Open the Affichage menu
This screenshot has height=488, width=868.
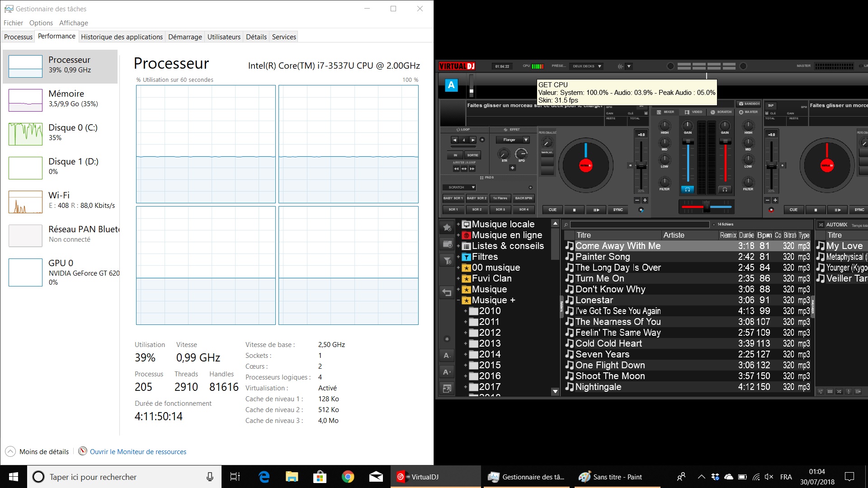click(x=74, y=23)
